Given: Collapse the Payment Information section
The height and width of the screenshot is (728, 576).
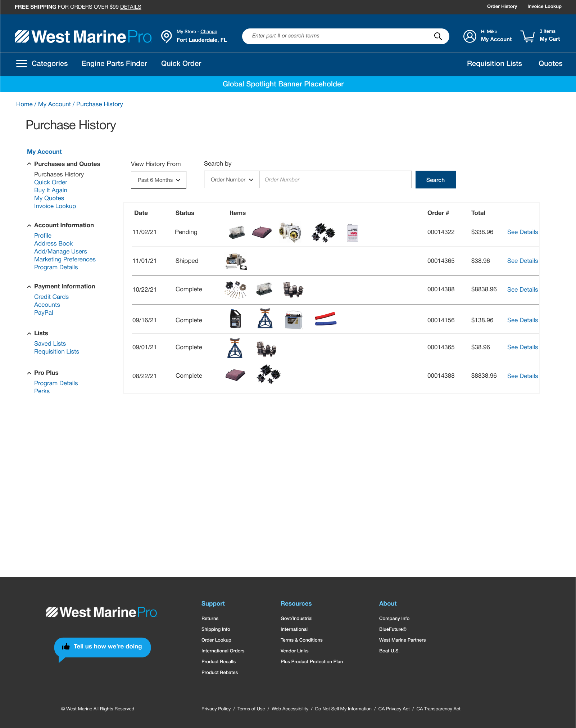Looking at the screenshot, I should tap(29, 287).
